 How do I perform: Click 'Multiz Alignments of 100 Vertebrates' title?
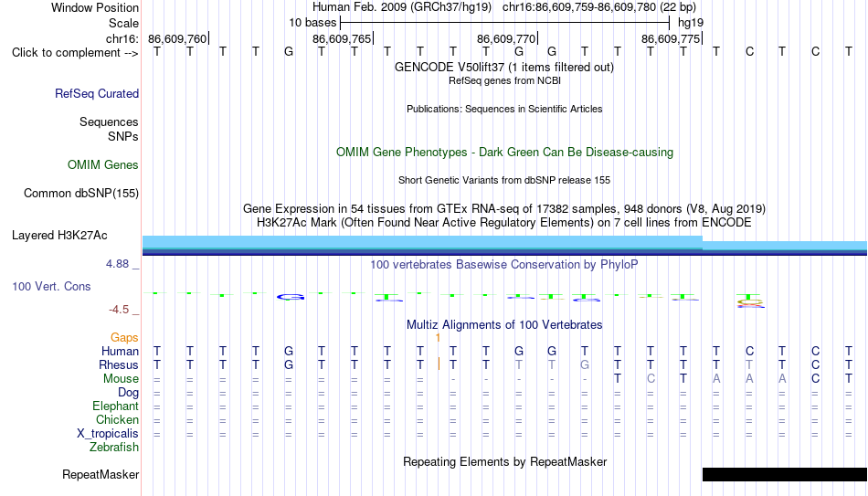[x=504, y=325]
